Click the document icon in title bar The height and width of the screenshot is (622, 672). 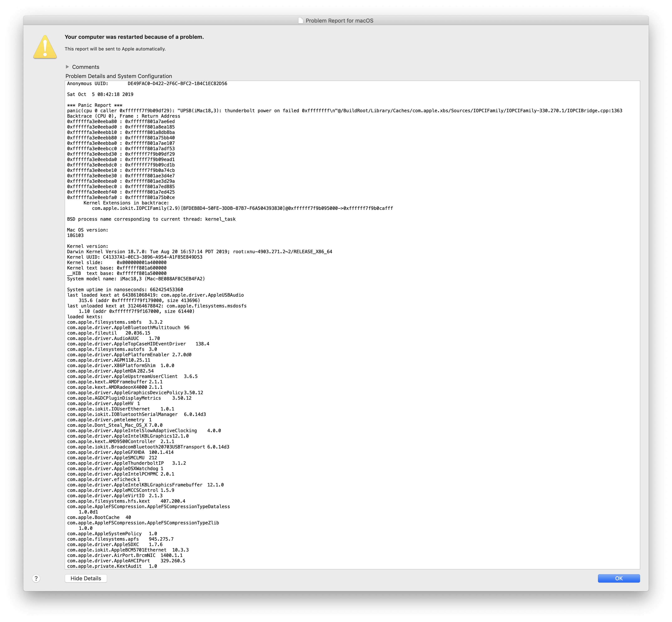click(301, 20)
